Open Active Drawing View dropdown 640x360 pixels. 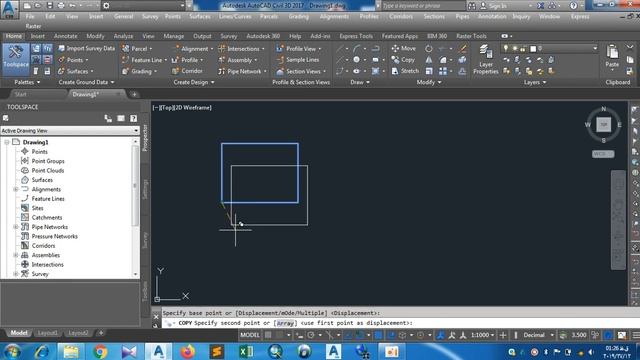point(70,131)
